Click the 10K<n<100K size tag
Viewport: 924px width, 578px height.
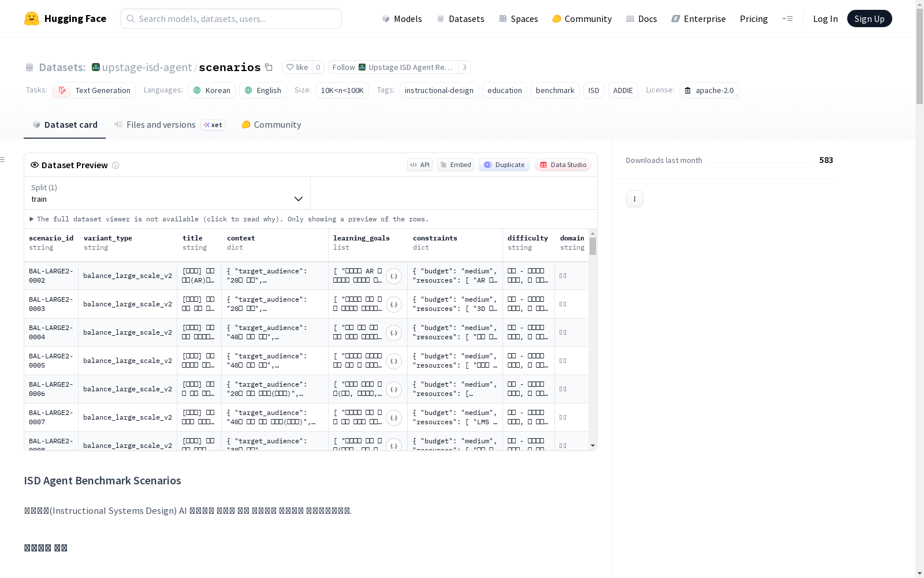(342, 90)
